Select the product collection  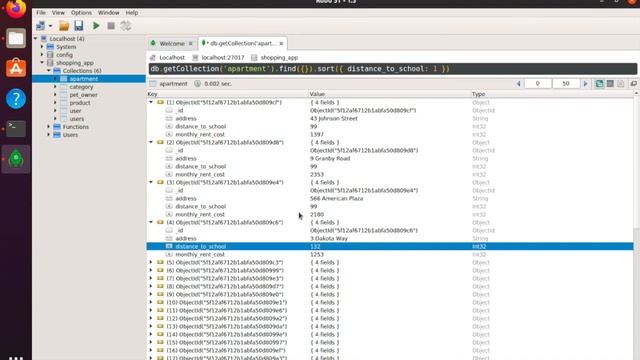[x=80, y=103]
